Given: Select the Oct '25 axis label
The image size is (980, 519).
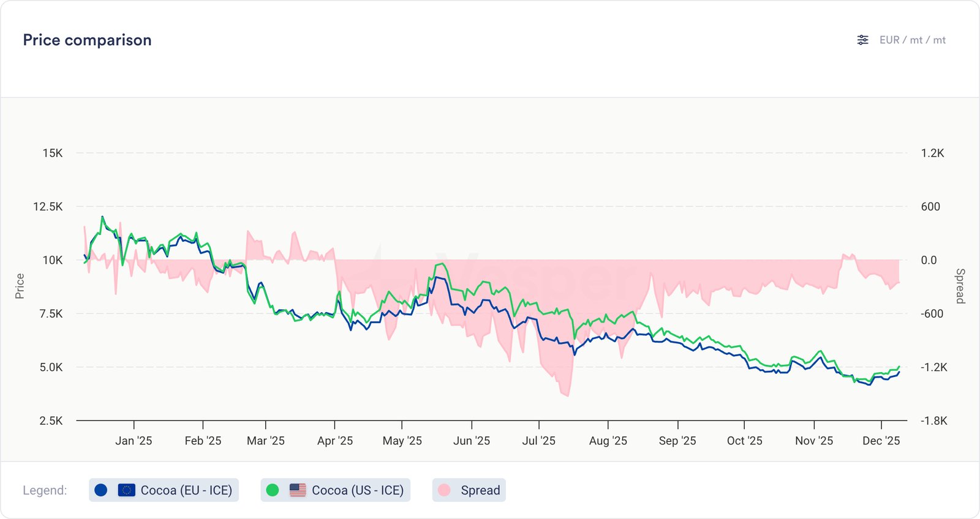Looking at the screenshot, I should 744,441.
